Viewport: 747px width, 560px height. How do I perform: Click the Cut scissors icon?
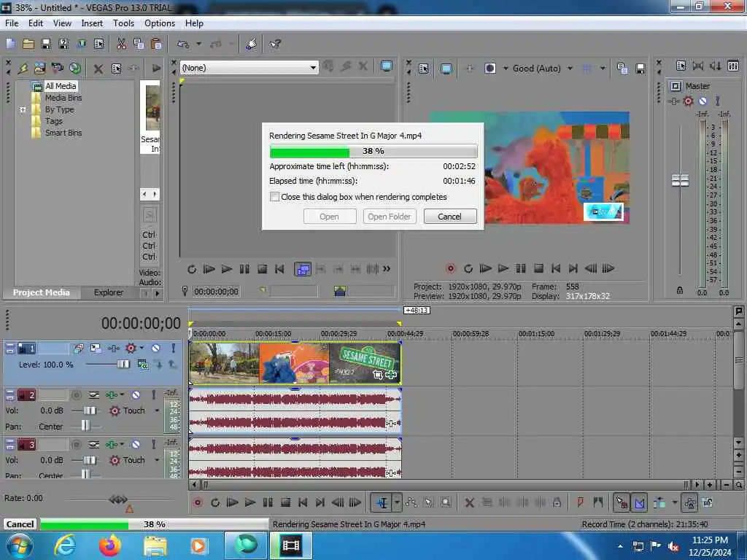pyautogui.click(x=121, y=44)
